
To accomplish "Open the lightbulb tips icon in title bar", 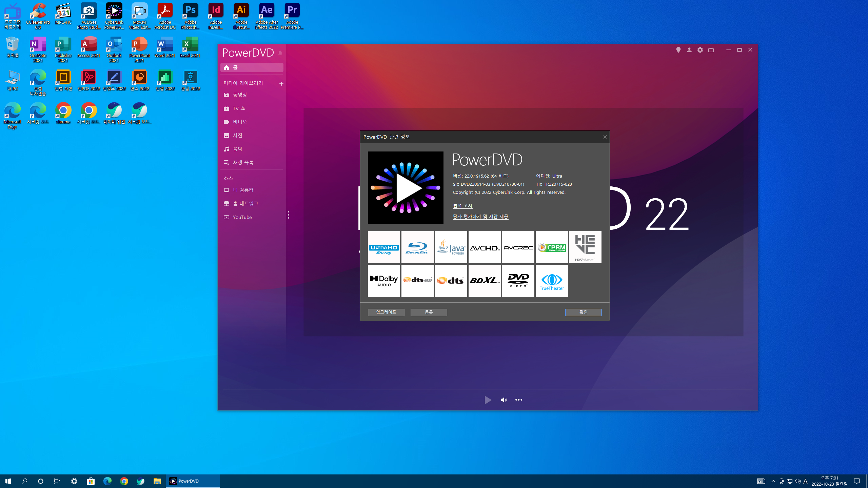I will 678,50.
